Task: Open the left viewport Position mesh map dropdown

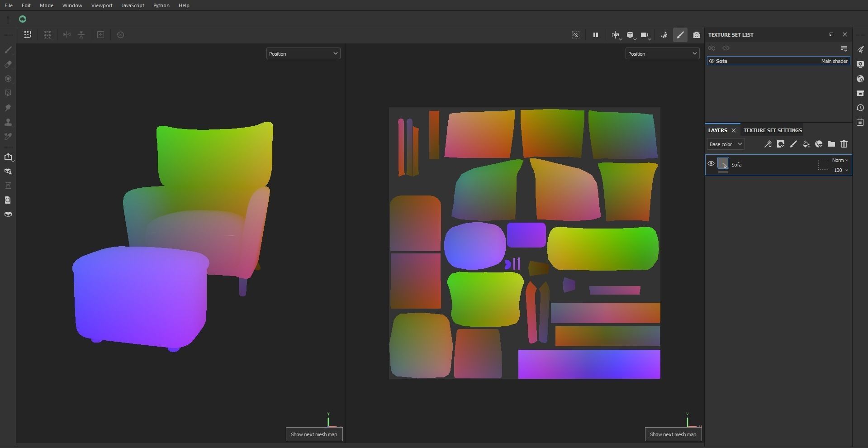Action: pos(303,54)
